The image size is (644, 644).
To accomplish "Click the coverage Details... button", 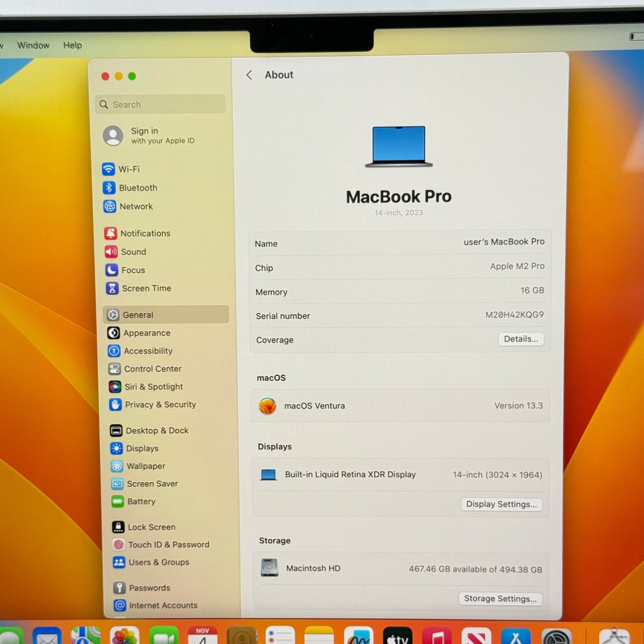I will pyautogui.click(x=521, y=339).
